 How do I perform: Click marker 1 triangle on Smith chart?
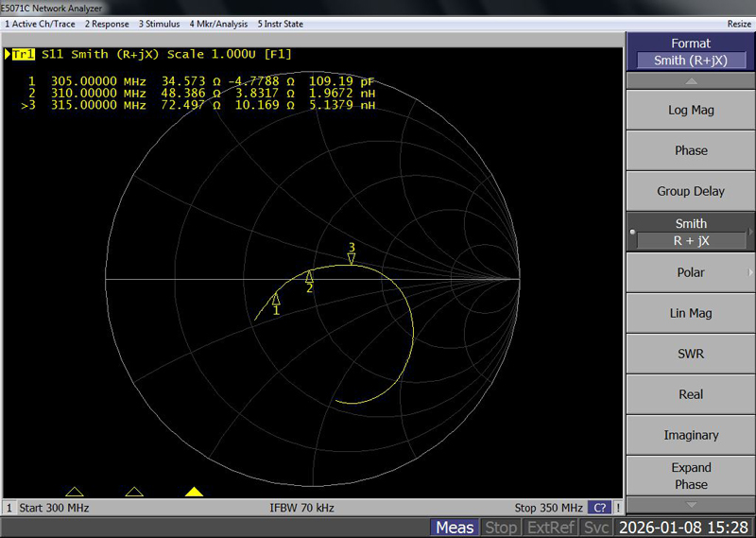(276, 299)
